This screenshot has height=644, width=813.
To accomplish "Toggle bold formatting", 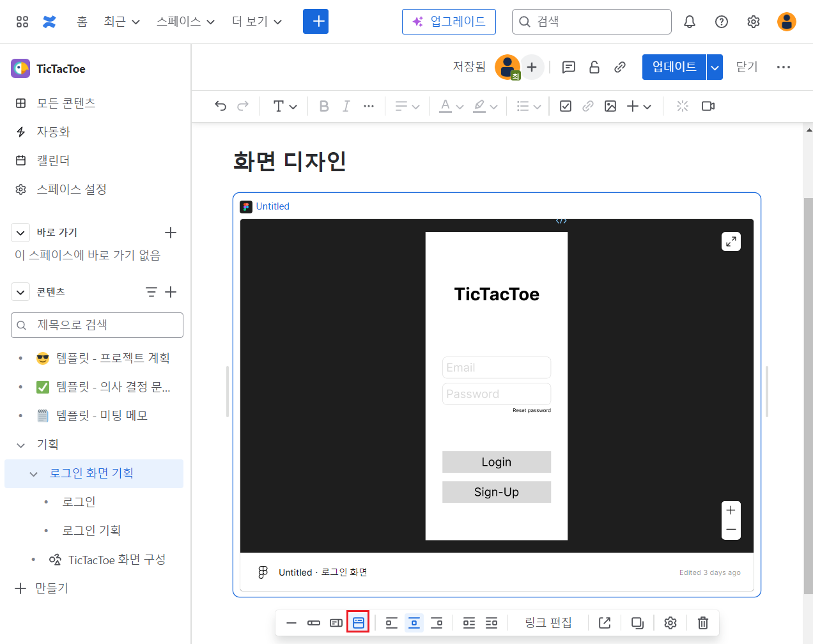I will [324, 106].
